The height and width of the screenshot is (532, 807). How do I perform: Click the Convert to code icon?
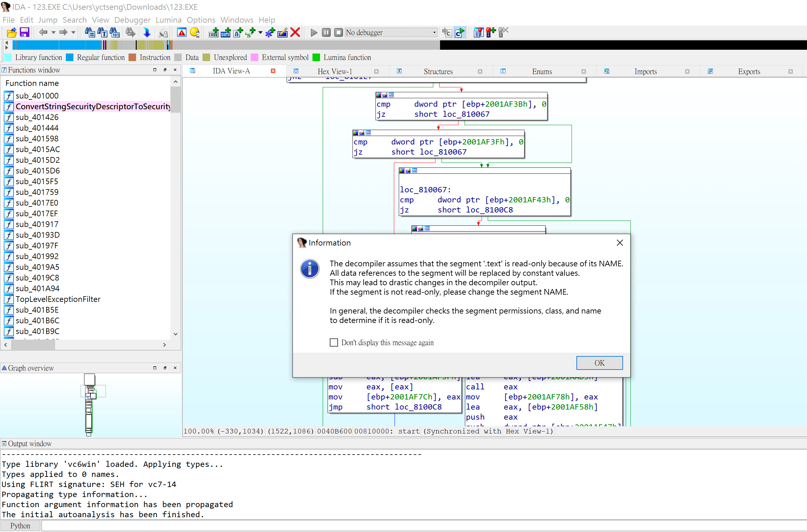(213, 32)
